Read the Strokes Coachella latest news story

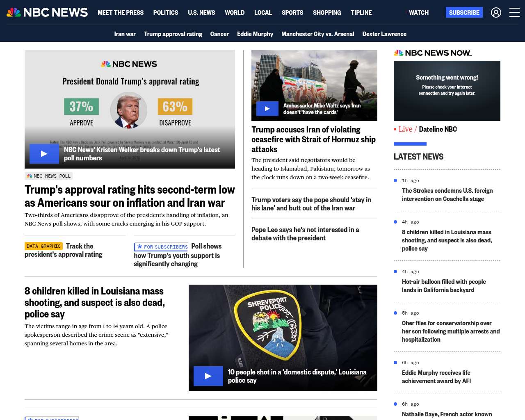[447, 195]
